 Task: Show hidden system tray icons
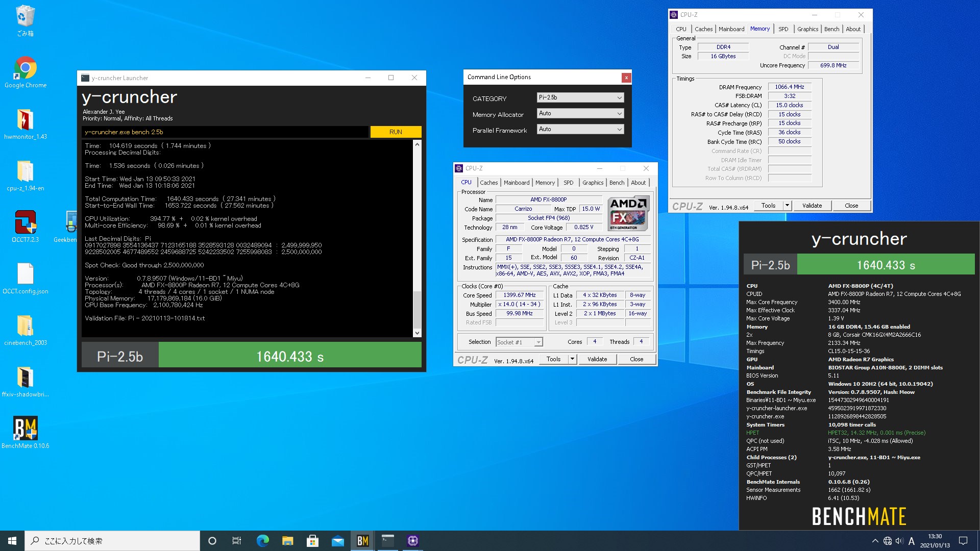[x=875, y=541]
